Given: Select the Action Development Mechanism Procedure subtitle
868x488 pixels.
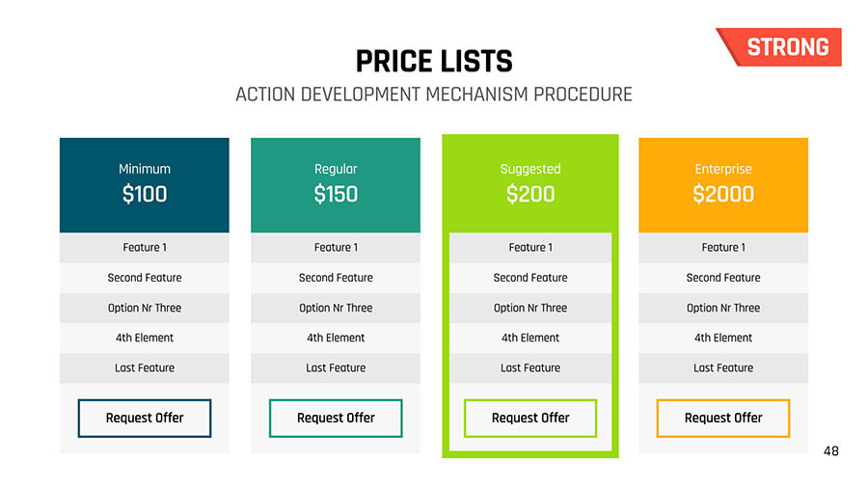Looking at the screenshot, I should pos(434,95).
